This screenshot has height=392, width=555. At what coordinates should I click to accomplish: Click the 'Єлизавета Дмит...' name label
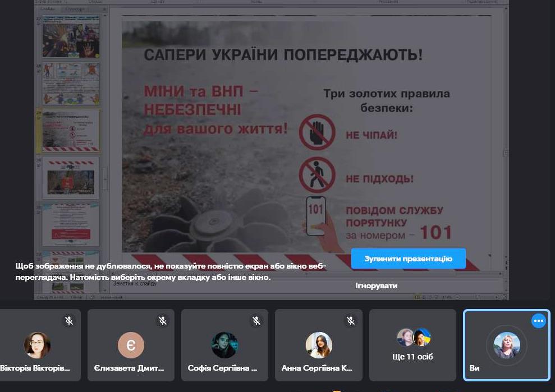(129, 368)
